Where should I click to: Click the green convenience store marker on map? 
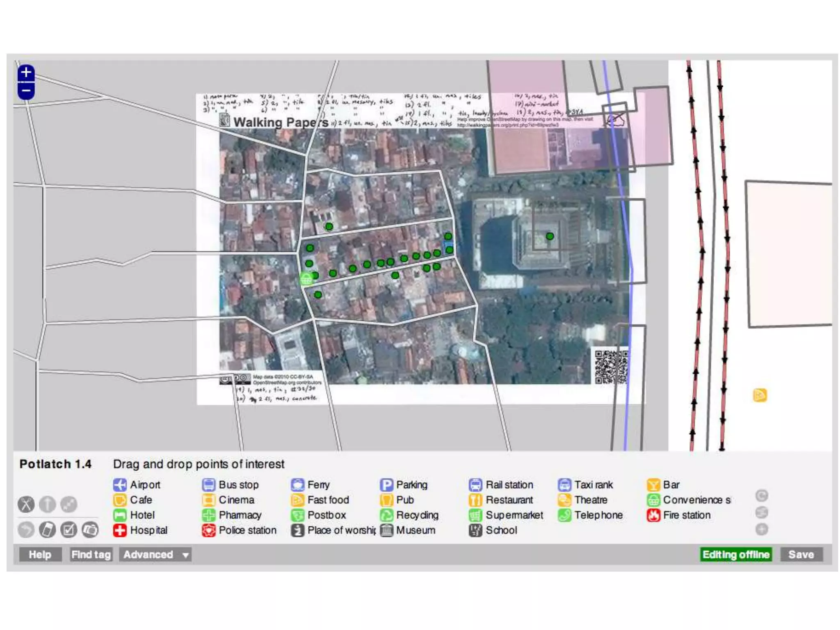(306, 279)
